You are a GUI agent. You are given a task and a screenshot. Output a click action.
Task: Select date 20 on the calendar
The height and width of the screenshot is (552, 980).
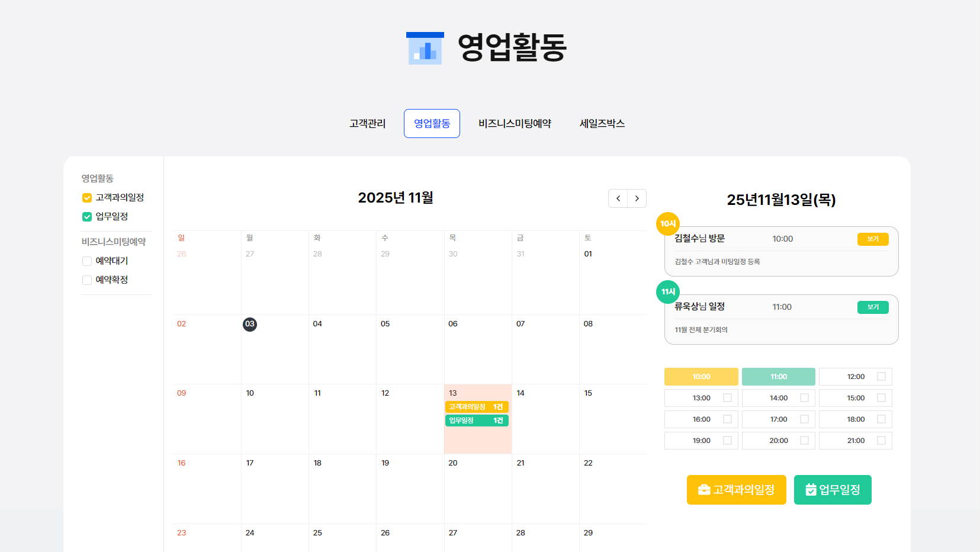click(453, 463)
